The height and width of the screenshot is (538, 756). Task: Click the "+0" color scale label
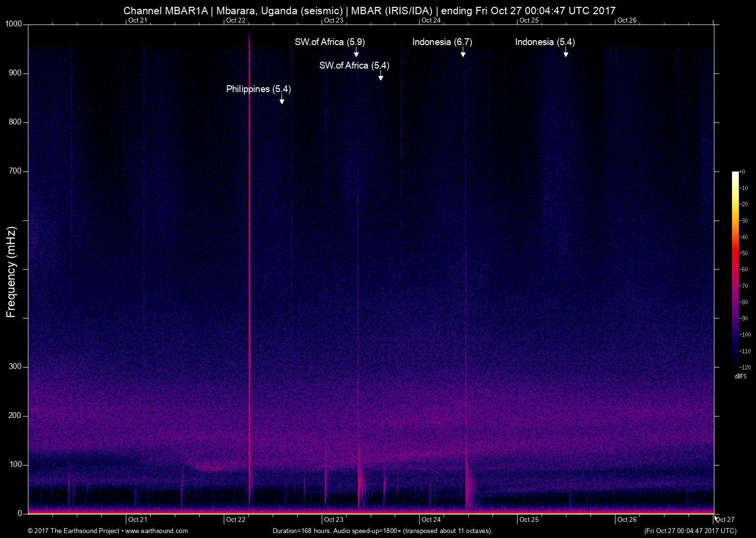coord(742,172)
